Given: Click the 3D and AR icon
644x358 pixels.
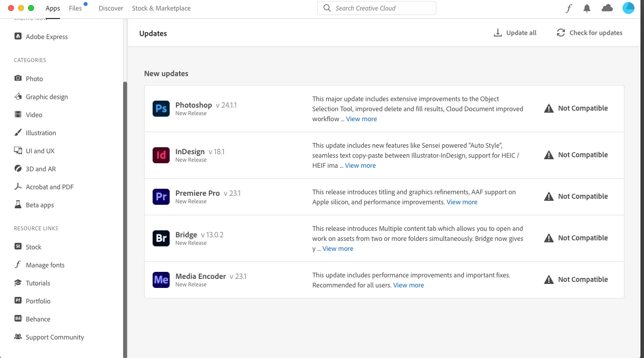Looking at the screenshot, I should (18, 169).
